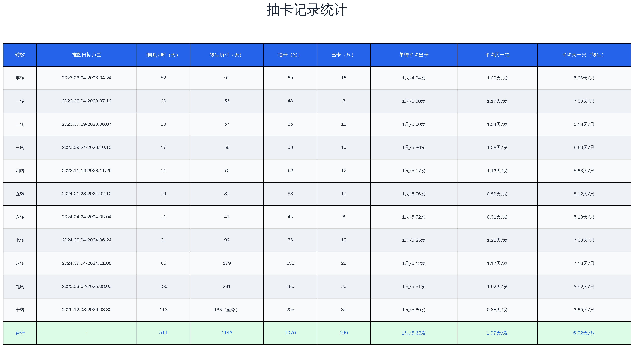This screenshot has width=634, height=364.
Task: Select the 7.00天/只 cell
Action: 584,101
